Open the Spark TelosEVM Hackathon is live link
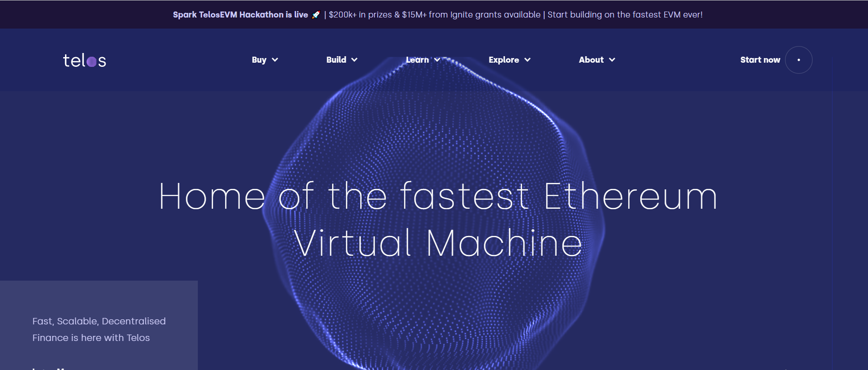Image resolution: width=868 pixels, height=370 pixels. (x=240, y=15)
